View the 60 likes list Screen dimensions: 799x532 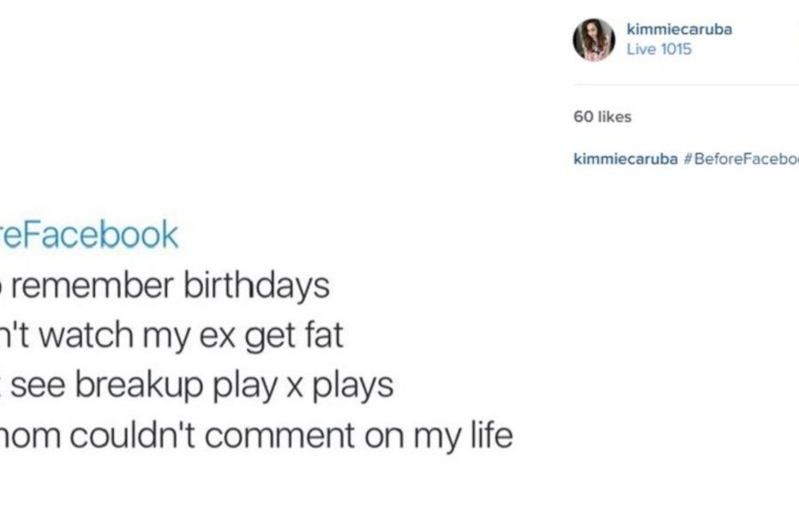602,117
